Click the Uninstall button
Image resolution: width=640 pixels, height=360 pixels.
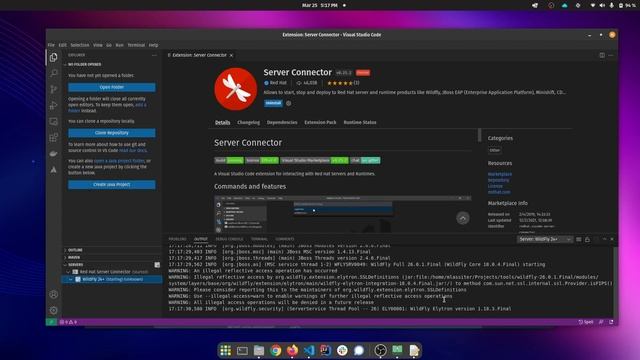(x=273, y=103)
